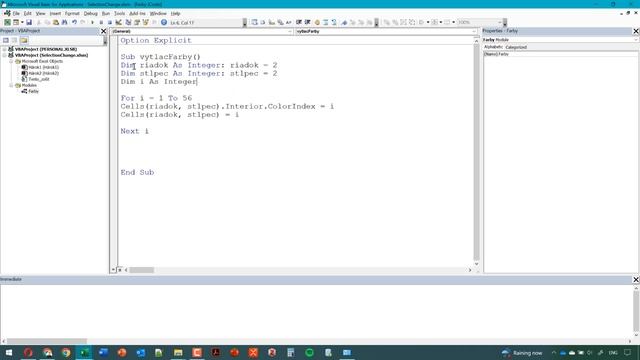Viewport: 640px width, 360px height.
Task: Click inside the Immediate window text area
Action: [x=316, y=310]
